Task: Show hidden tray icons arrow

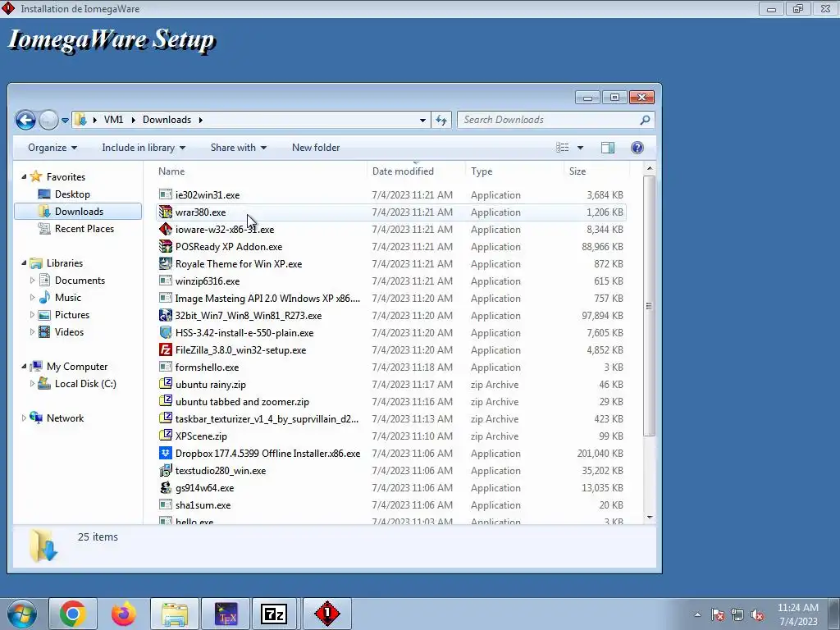Action: tap(697, 614)
